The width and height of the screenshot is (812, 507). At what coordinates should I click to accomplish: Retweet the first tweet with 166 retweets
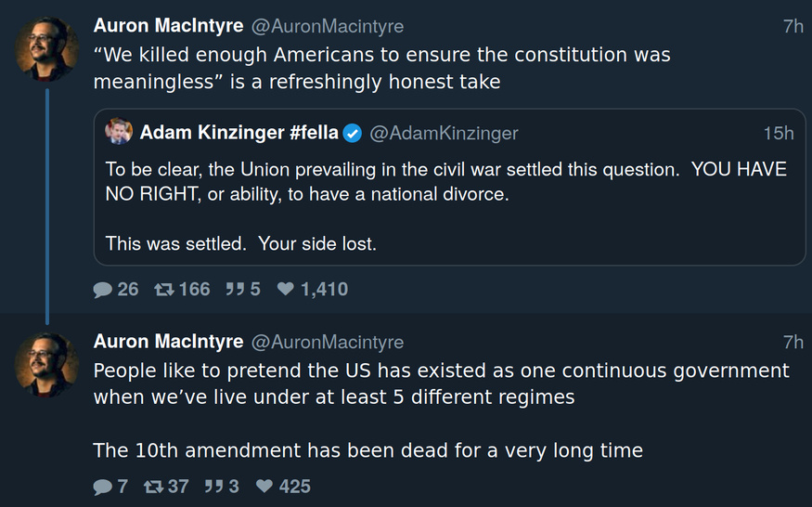[x=163, y=290]
